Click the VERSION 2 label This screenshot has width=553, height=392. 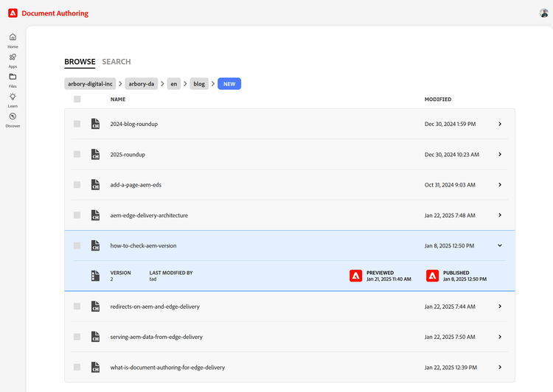[120, 276]
